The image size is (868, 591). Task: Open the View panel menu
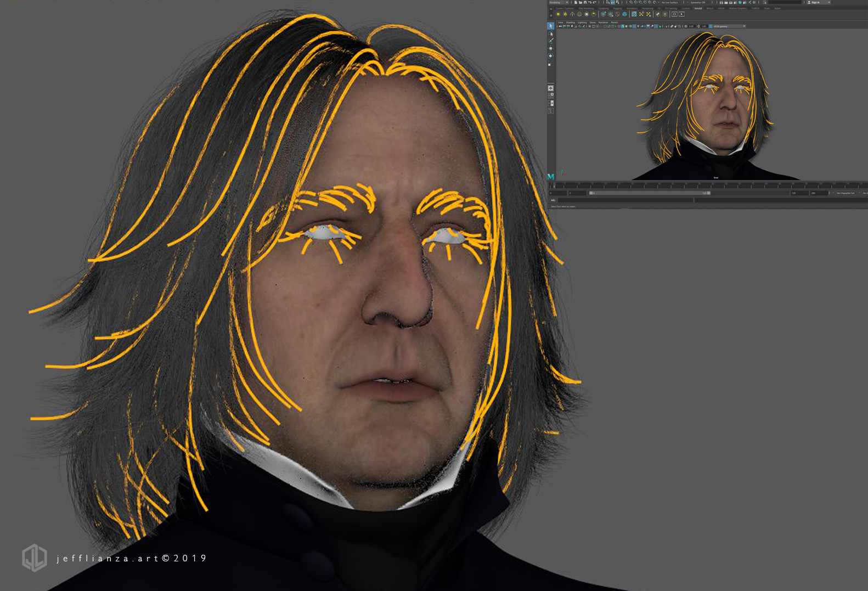point(561,22)
